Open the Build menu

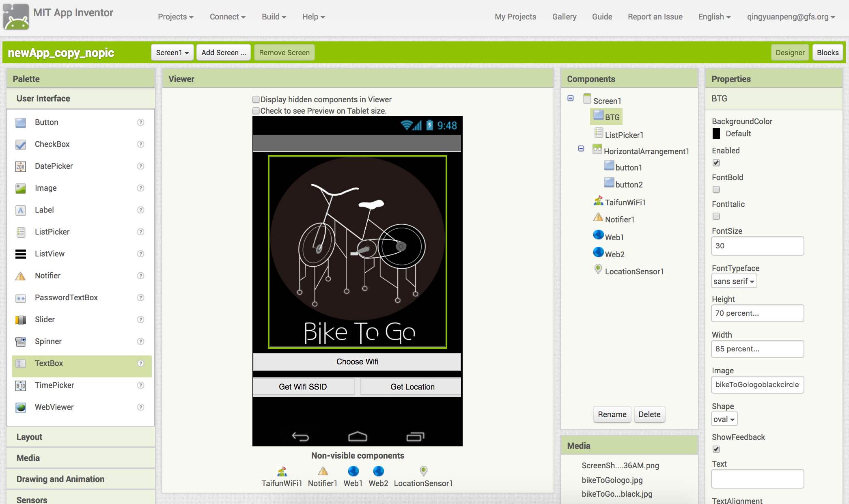pos(274,17)
